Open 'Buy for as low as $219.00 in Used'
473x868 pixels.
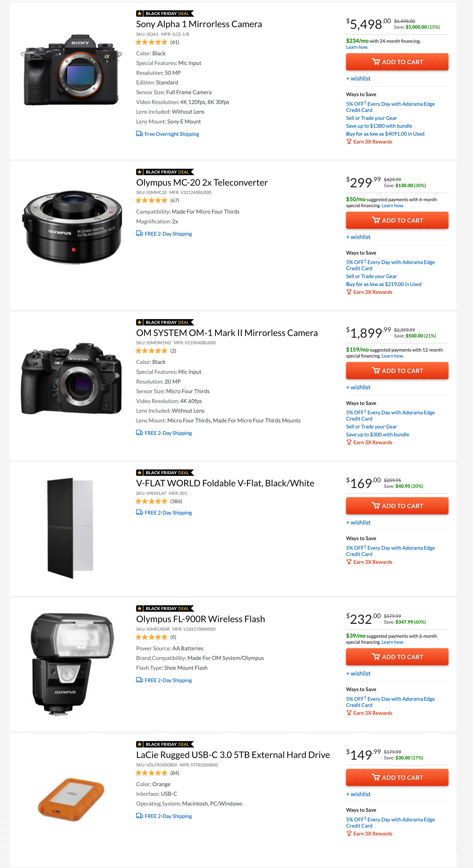tap(383, 284)
